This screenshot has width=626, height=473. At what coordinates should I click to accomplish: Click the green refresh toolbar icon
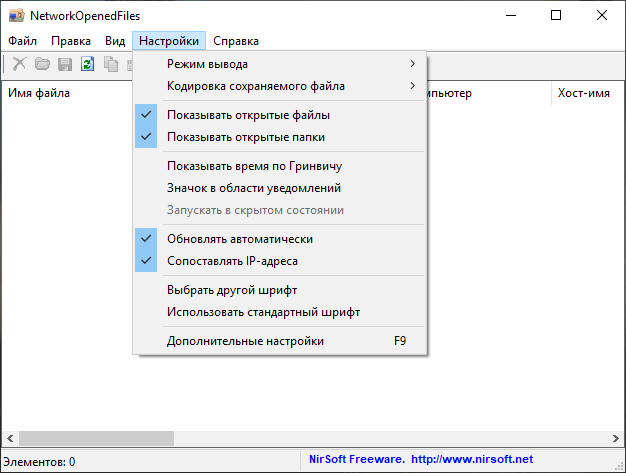[x=87, y=64]
